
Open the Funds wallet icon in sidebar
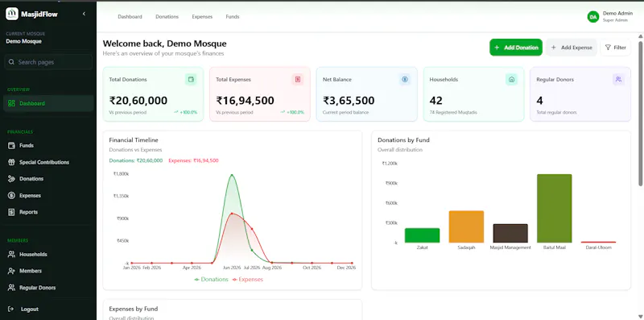[11, 146]
